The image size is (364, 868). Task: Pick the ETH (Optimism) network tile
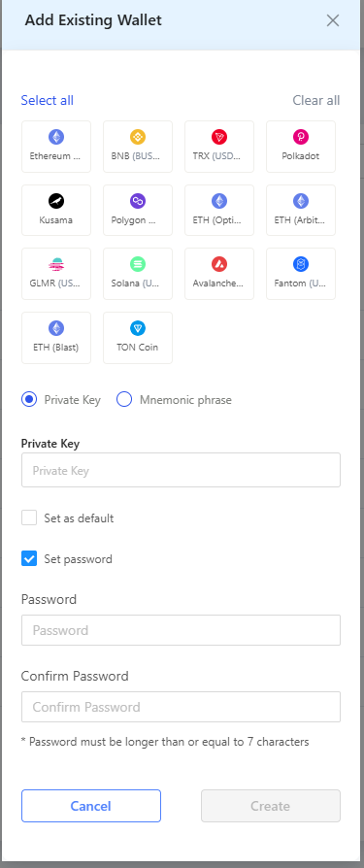click(219, 211)
